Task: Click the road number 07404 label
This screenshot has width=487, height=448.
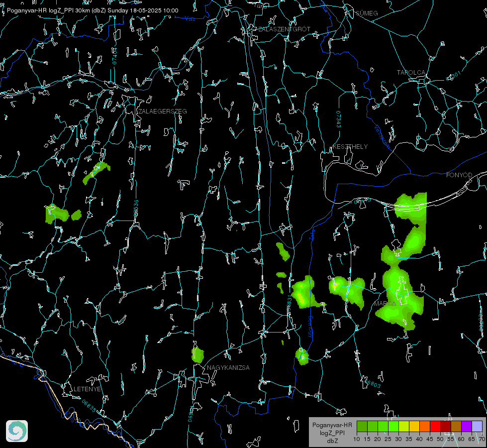Action: (114, 56)
